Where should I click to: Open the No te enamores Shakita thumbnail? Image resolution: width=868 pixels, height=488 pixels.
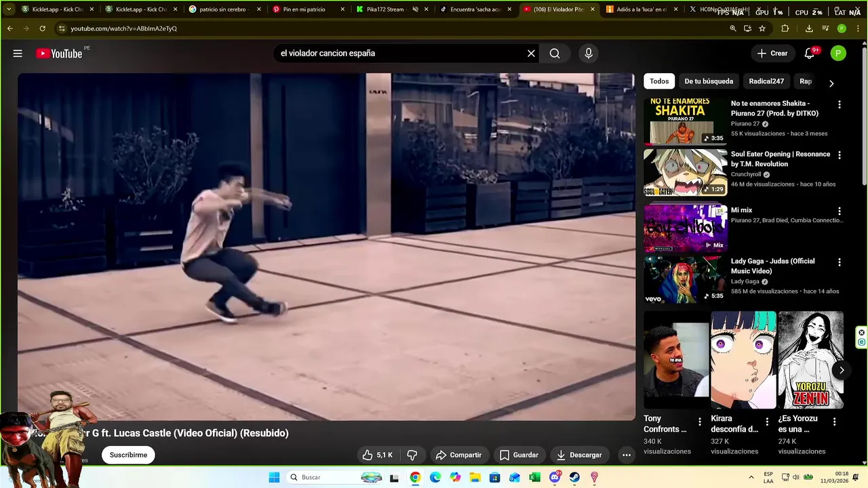685,121
